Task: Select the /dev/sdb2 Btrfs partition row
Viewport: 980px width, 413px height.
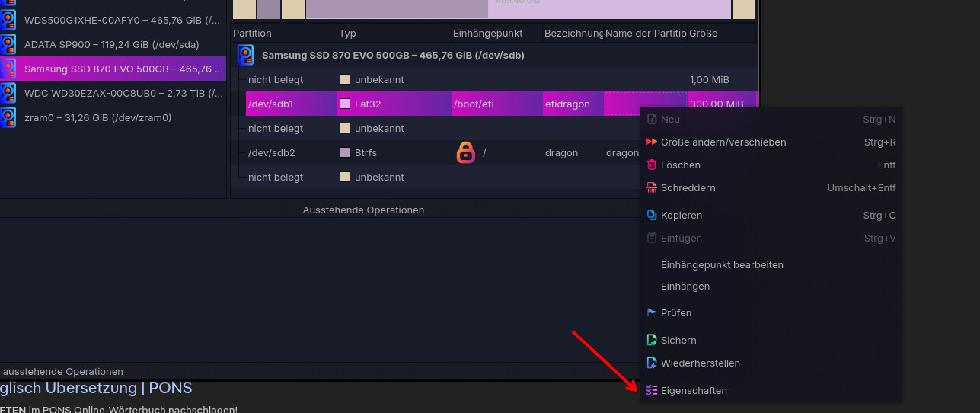Action: 289,152
